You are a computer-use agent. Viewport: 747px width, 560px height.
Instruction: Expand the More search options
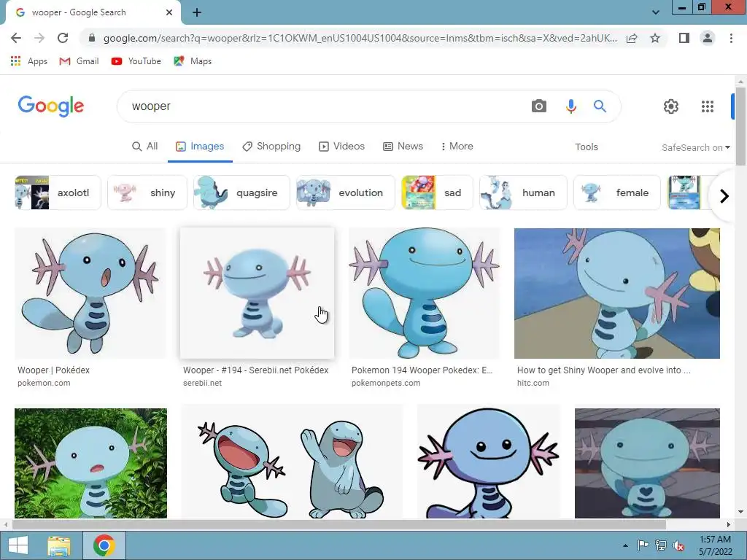tap(457, 146)
